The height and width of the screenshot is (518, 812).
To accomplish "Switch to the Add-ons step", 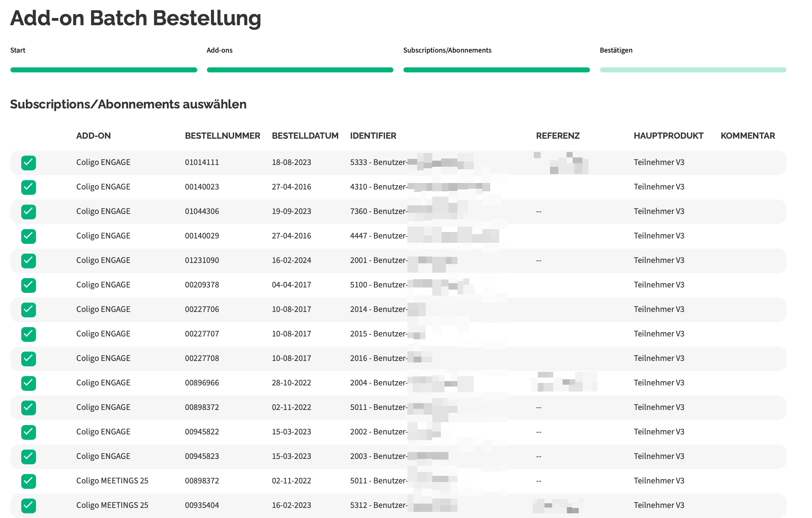I will coord(220,50).
